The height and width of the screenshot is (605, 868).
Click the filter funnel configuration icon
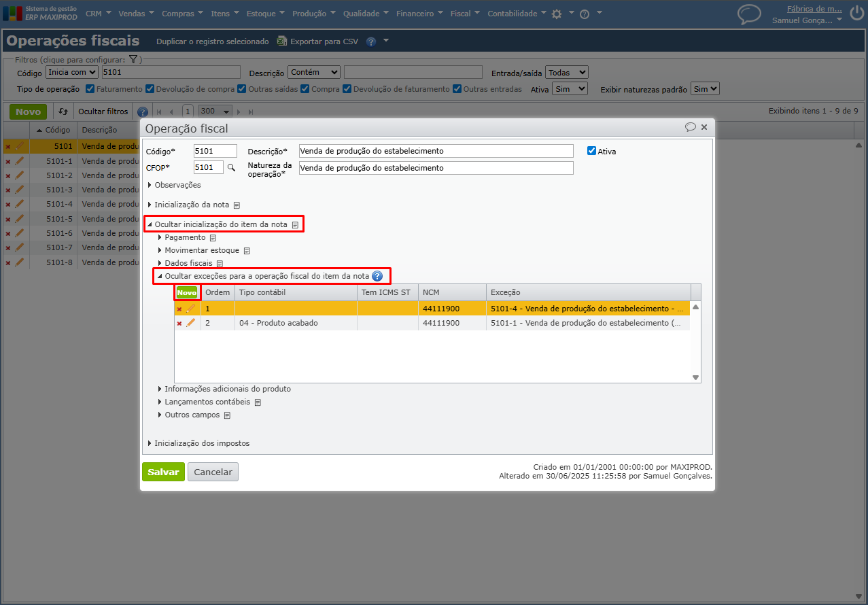[133, 60]
